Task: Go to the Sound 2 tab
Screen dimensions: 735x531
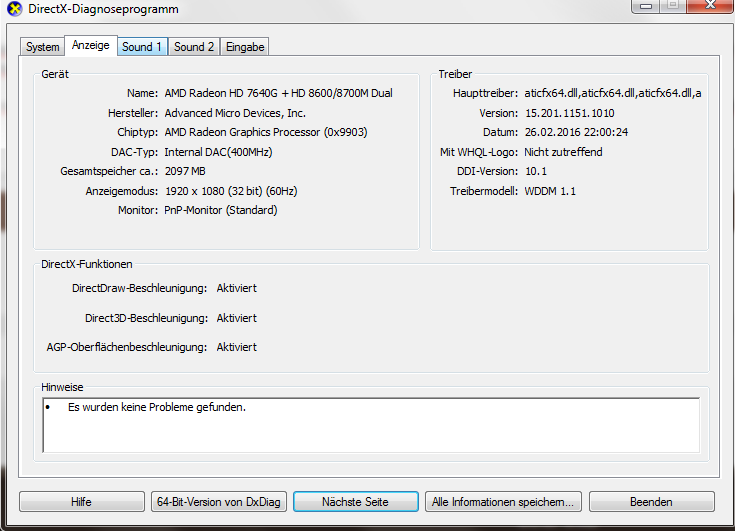Action: coord(194,47)
